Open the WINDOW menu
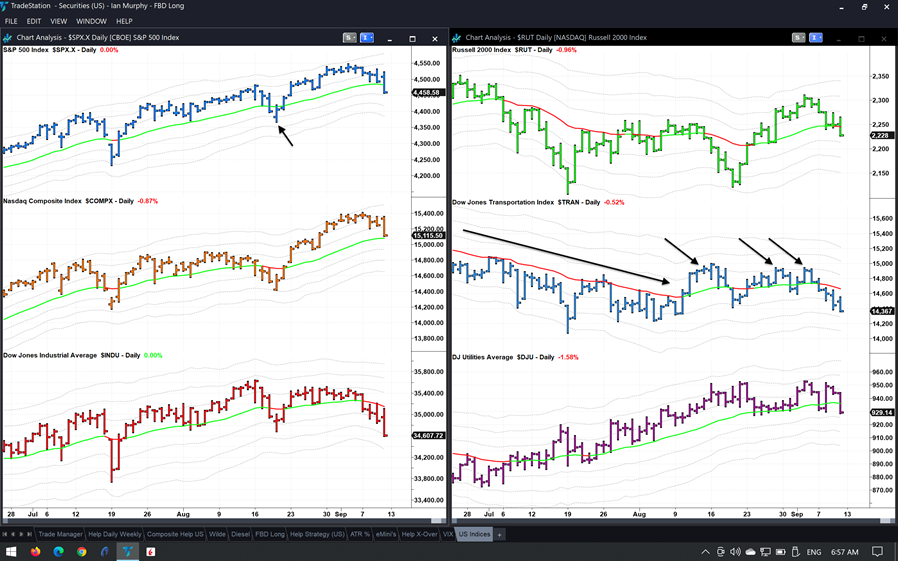Viewport: 898px width, 561px height. coord(91,21)
